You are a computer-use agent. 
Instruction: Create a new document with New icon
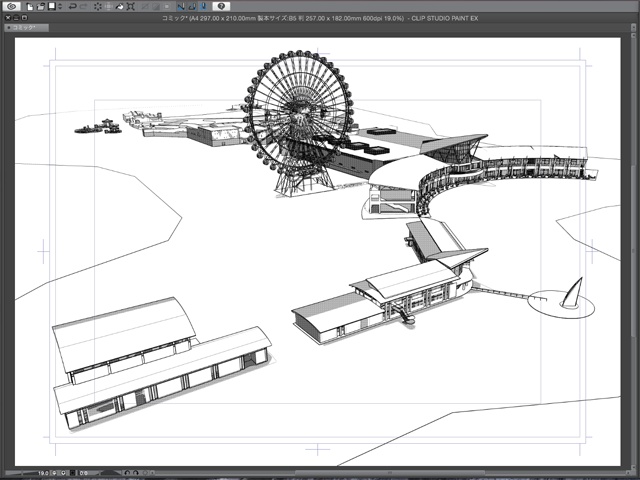coord(30,7)
